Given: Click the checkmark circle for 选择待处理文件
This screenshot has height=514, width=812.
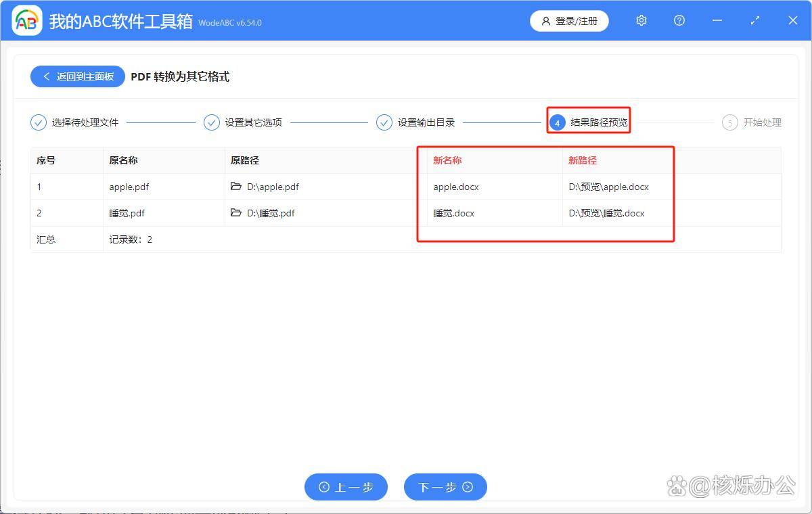Looking at the screenshot, I should coord(39,122).
